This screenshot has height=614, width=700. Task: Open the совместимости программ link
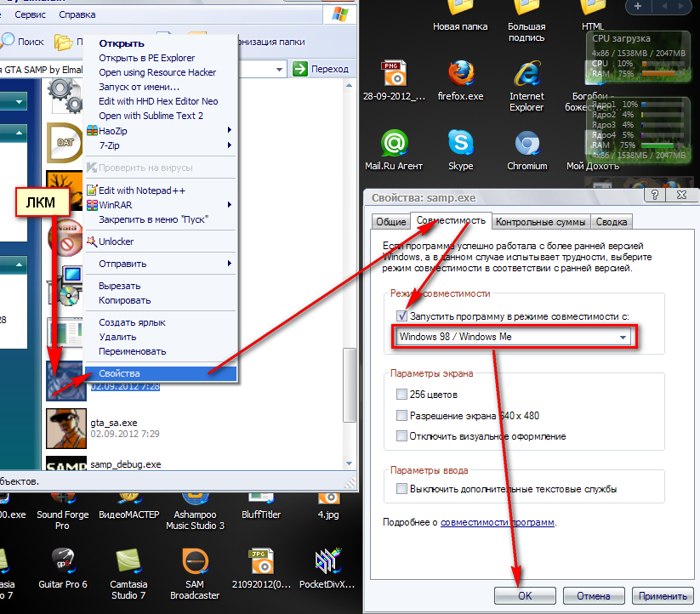pos(498,522)
